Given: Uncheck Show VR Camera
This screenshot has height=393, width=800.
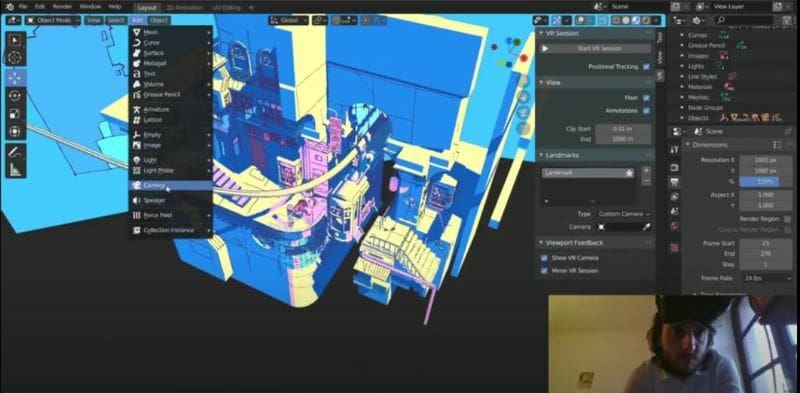Looking at the screenshot, I should pyautogui.click(x=544, y=258).
